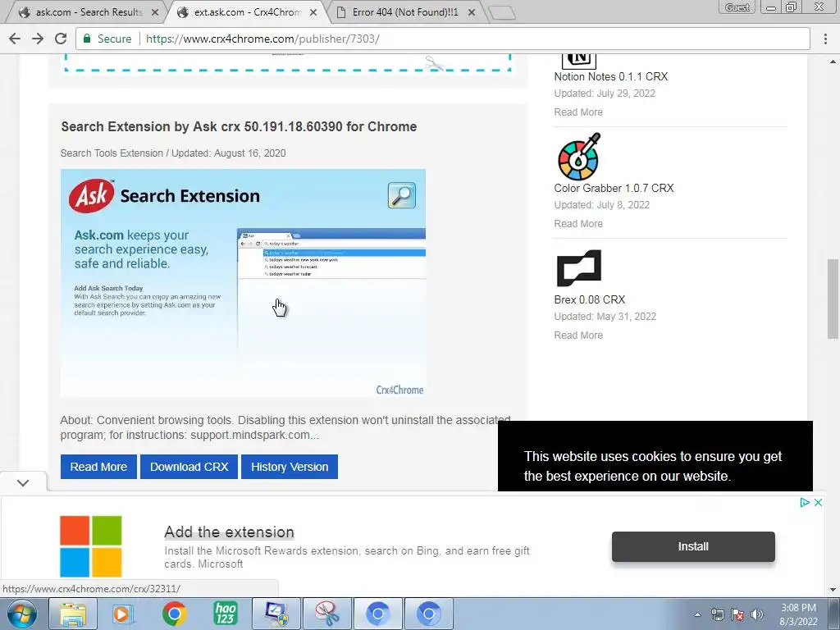
Task: Click Read More under Color Grabber
Action: 578,223
